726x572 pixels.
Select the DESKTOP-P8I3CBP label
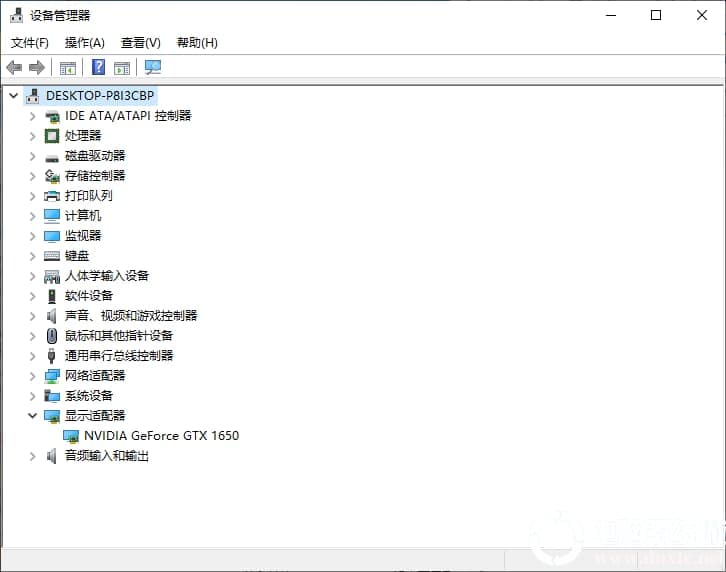100,96
